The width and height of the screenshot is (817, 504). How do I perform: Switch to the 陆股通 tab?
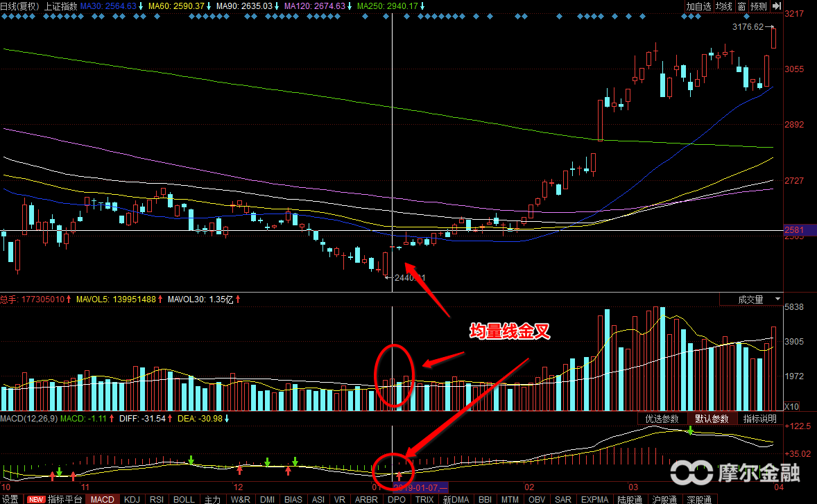(630, 499)
